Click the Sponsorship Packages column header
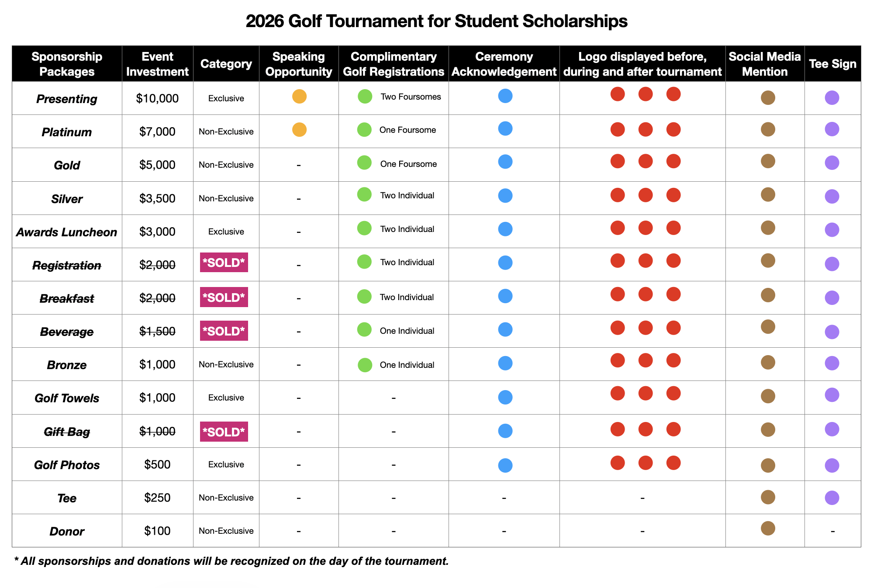This screenshot has width=877, height=588. (x=67, y=64)
